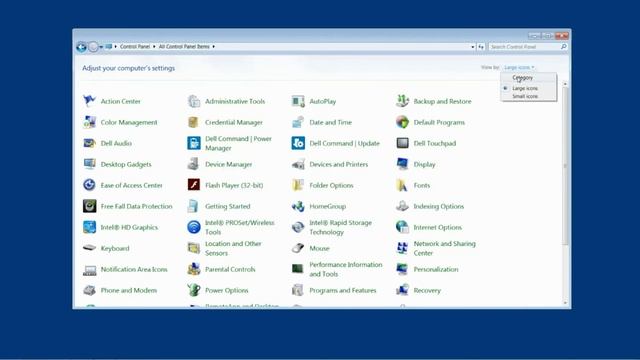This screenshot has height=360, width=640.
Task: Expand the arrow after All Control Panel Items
Action: coord(213,47)
